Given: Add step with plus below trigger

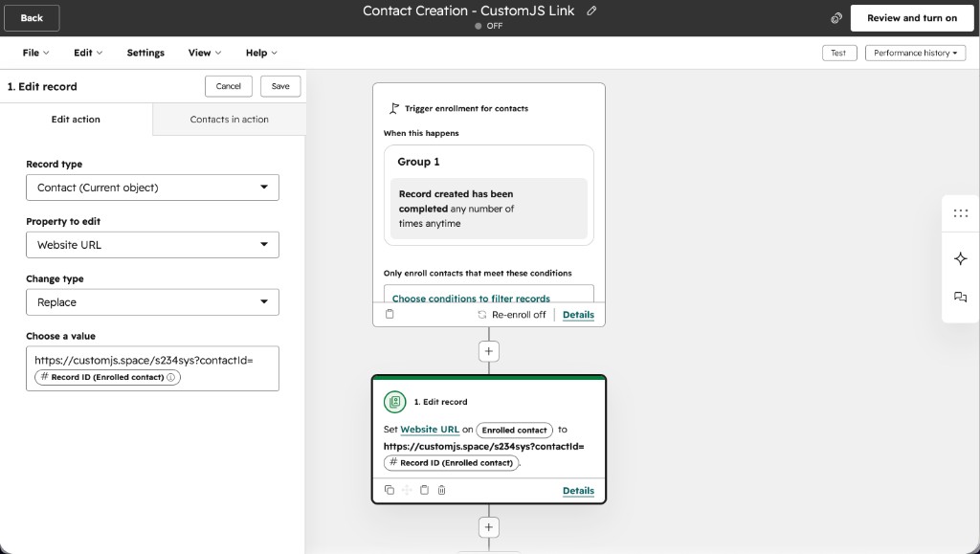Looking at the screenshot, I should point(489,351).
